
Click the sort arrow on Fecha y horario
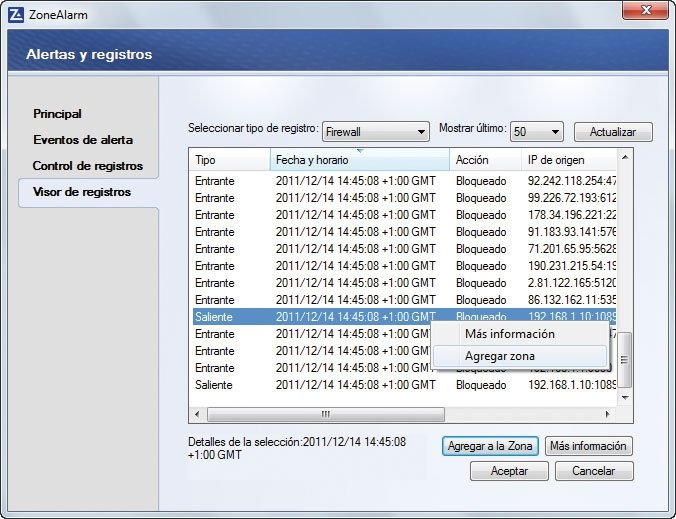tap(360, 151)
